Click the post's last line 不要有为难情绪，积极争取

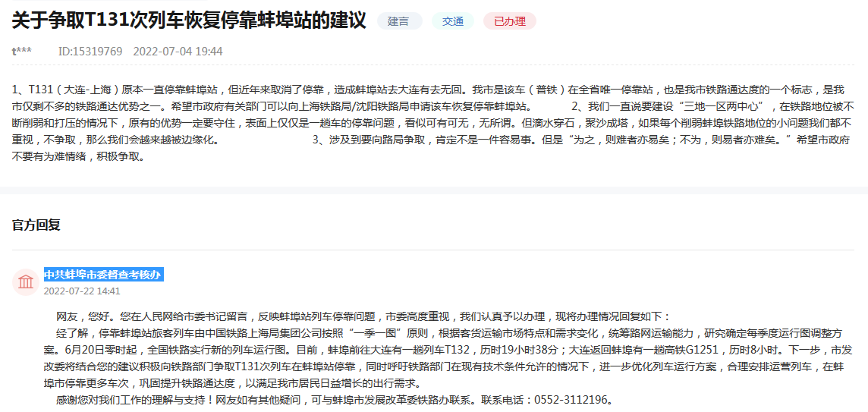(78, 156)
